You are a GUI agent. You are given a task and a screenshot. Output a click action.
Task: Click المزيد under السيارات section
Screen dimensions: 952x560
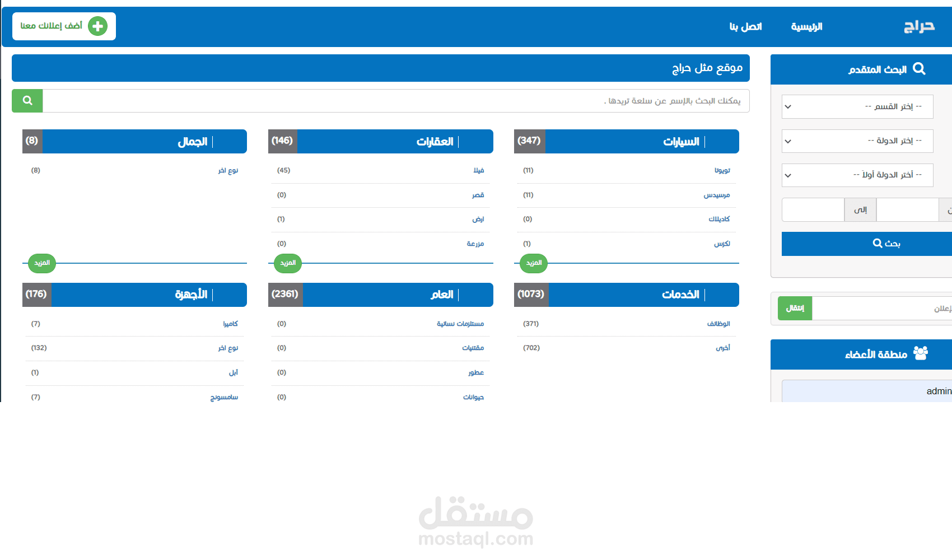[534, 263]
